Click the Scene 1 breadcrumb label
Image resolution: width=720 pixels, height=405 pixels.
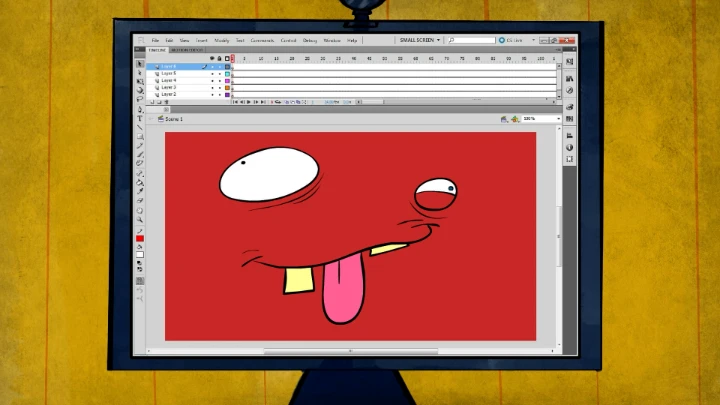point(174,119)
